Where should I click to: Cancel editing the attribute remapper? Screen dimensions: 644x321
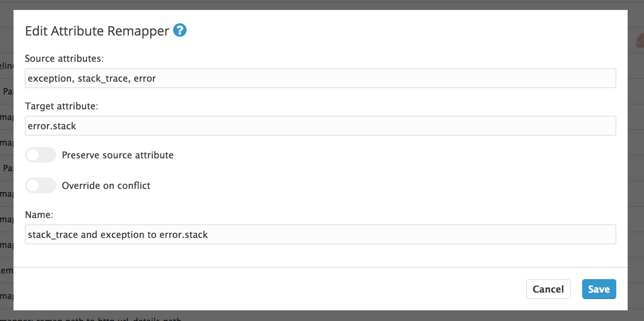point(548,289)
